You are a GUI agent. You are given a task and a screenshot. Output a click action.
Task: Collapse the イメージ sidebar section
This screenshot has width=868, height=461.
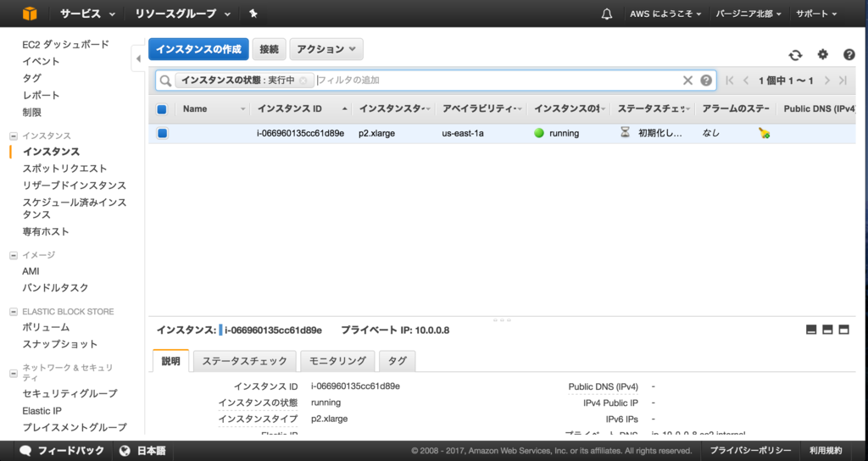(x=14, y=255)
